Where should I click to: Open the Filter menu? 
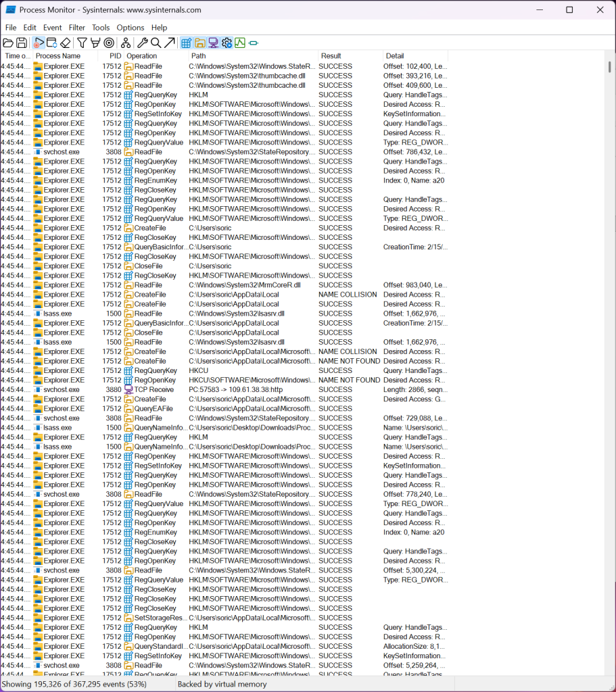coord(77,27)
